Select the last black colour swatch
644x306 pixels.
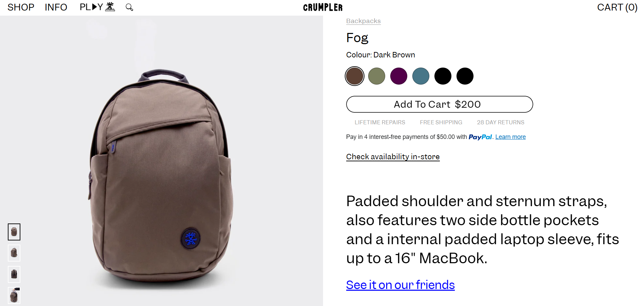tap(465, 76)
